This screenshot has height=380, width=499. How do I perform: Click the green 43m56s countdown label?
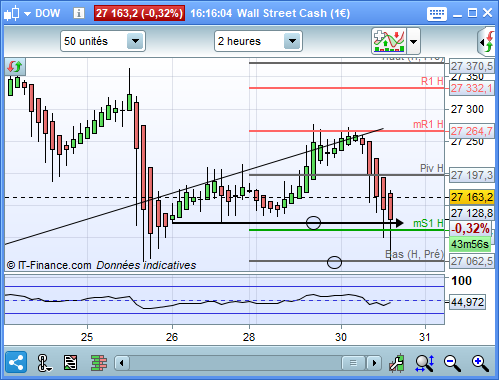point(470,244)
